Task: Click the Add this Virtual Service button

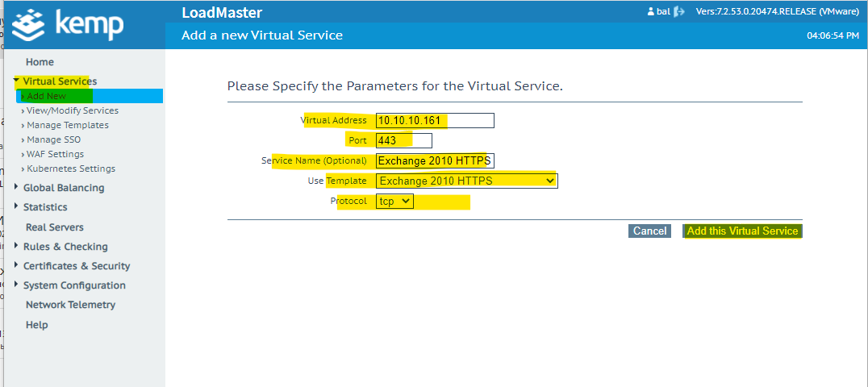Action: click(742, 231)
